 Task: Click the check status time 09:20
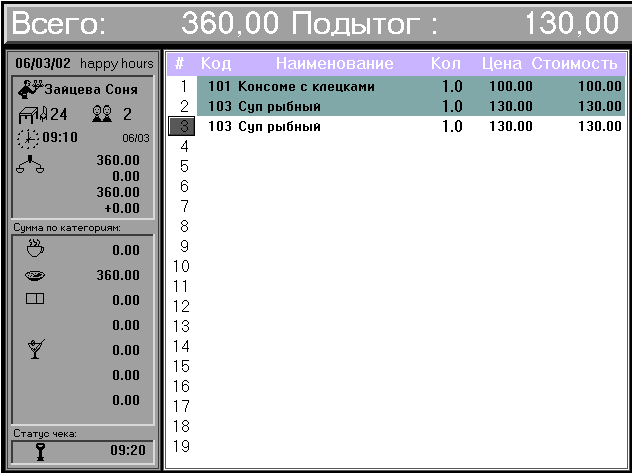coord(128,451)
